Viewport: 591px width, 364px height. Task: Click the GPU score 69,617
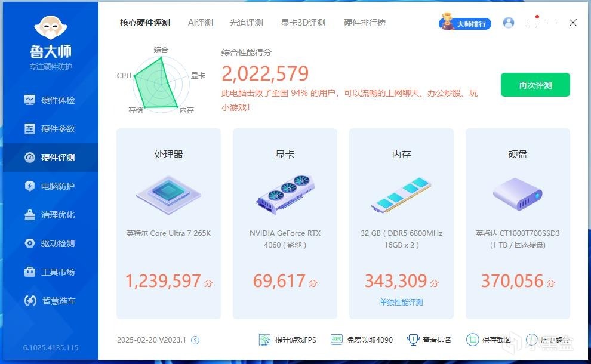click(279, 281)
